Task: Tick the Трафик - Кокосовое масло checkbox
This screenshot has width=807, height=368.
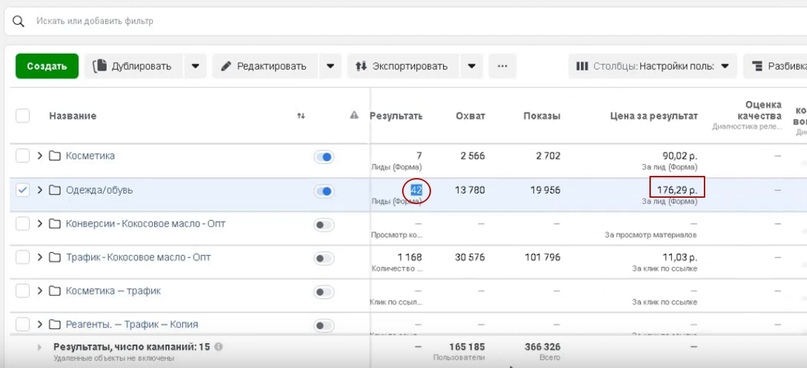Action: (x=23, y=257)
